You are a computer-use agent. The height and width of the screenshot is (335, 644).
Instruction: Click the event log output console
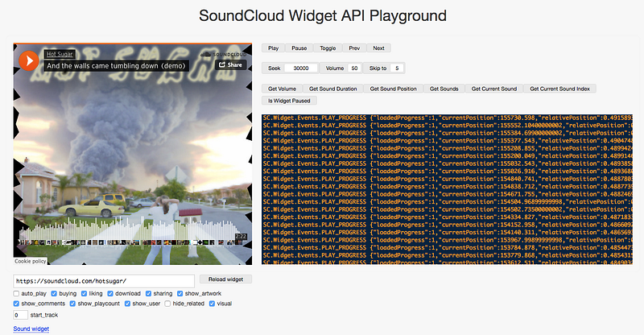[x=447, y=189]
